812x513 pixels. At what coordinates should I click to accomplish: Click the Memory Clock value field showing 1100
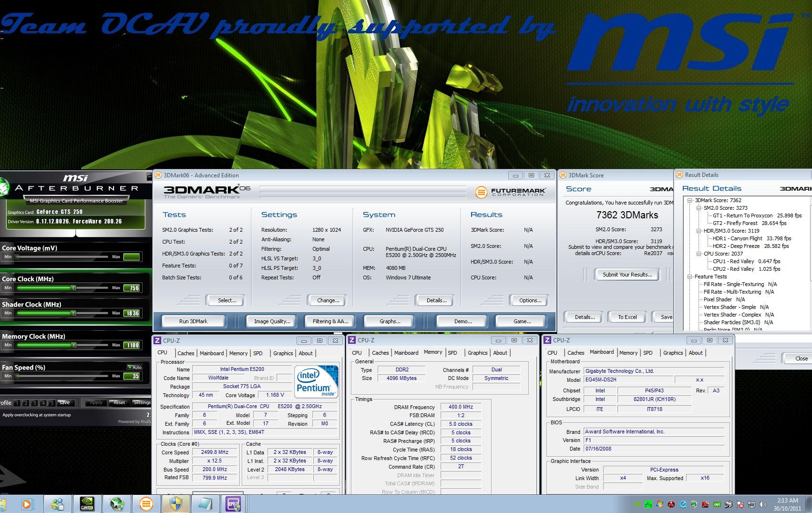[132, 345]
